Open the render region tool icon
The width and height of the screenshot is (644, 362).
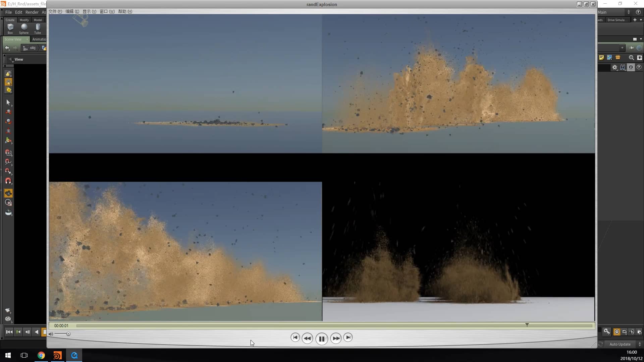pyautogui.click(x=8, y=202)
